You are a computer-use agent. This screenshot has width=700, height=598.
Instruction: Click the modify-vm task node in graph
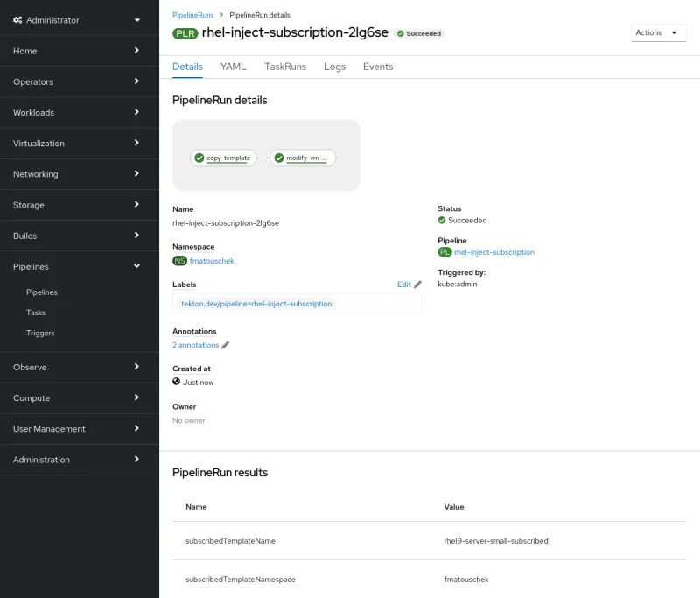click(x=303, y=158)
